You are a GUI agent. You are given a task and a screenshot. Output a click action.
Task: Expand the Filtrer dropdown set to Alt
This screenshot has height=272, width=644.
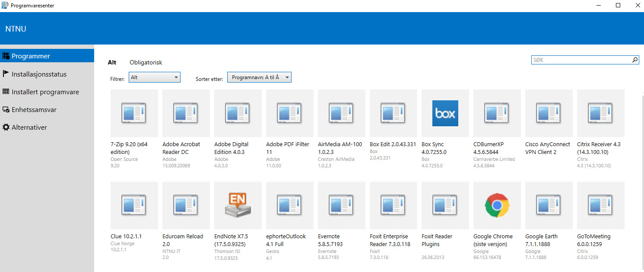[x=155, y=77]
